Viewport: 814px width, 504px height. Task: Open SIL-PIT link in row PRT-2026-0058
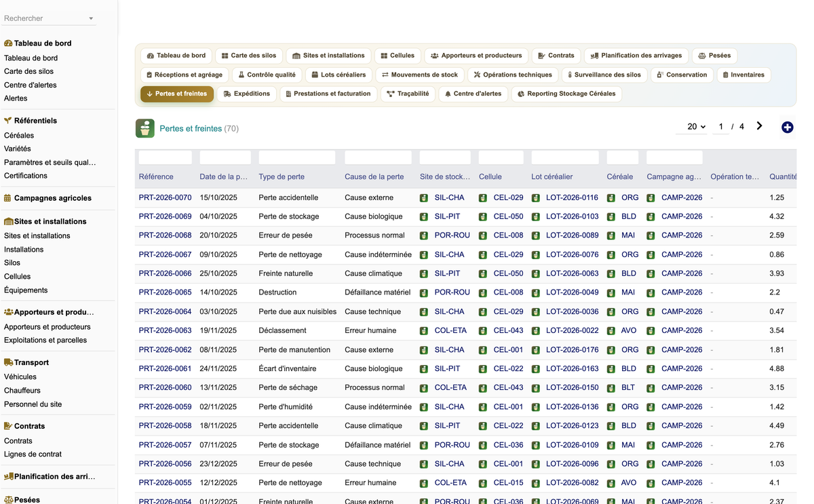click(x=447, y=426)
